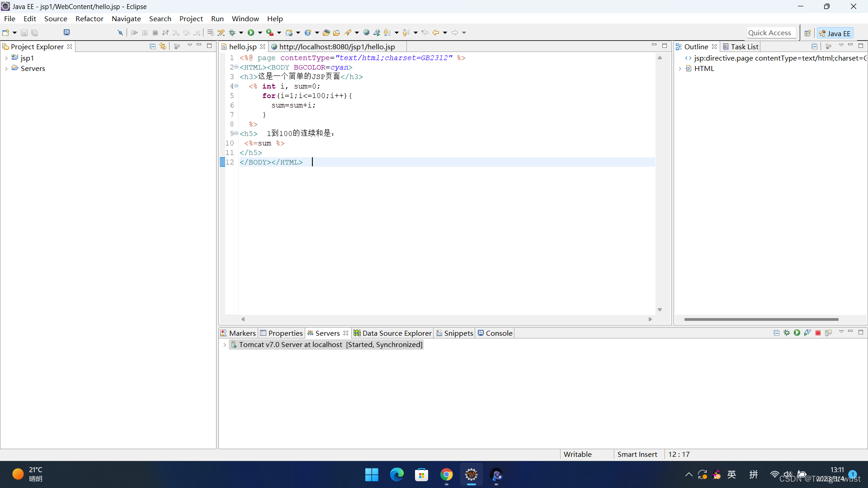Click the Outline horizontal scrollbar
This screenshot has width=868, height=488.
tap(761, 319)
